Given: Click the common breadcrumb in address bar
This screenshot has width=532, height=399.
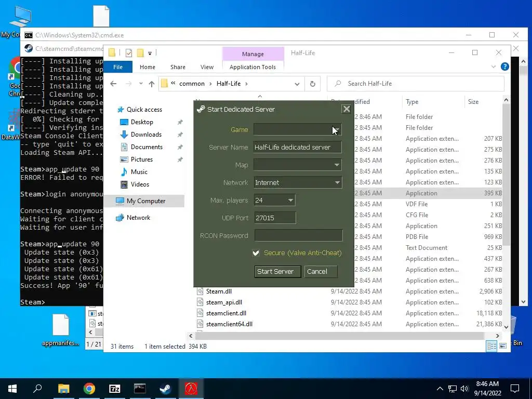Looking at the screenshot, I should [x=192, y=84].
